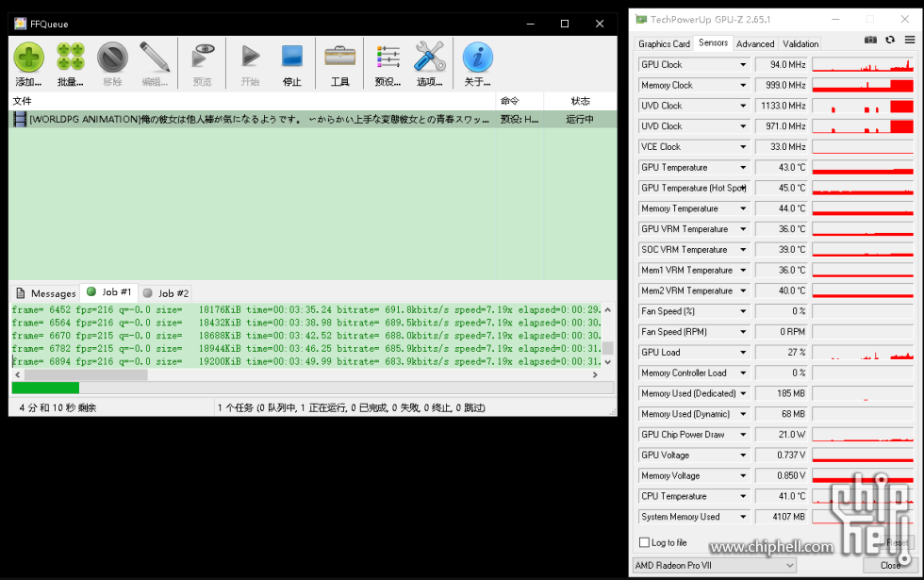Click the 999.0 MHz Memory Clock value
This screenshot has height=580, width=924.
[x=782, y=86]
